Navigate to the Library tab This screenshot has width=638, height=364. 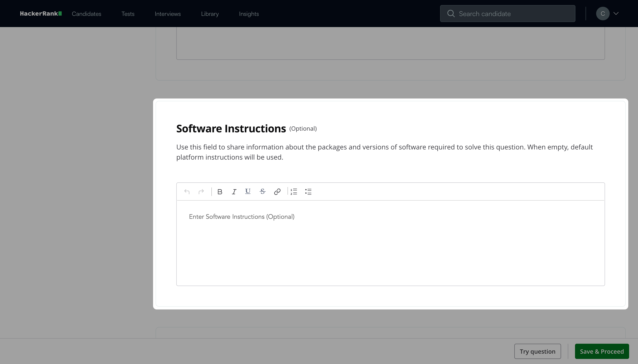(210, 14)
